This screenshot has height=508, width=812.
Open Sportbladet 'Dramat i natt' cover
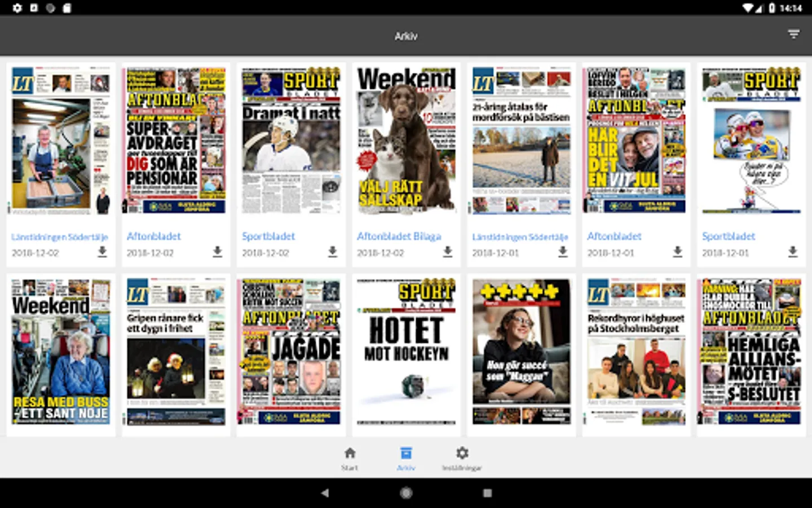click(291, 141)
